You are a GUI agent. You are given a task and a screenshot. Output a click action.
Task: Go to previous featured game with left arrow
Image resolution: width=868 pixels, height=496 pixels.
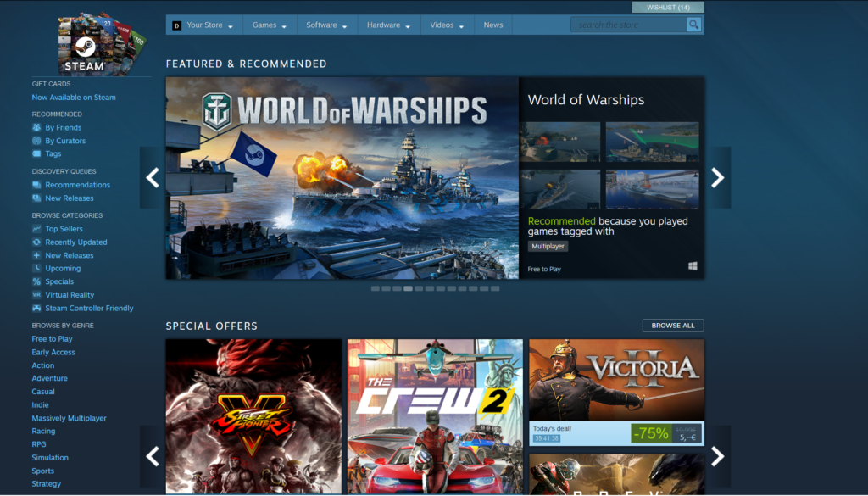click(153, 178)
